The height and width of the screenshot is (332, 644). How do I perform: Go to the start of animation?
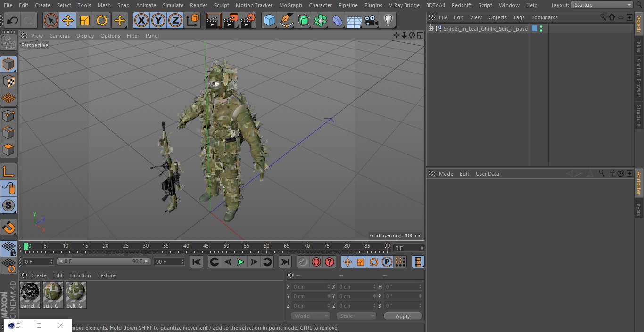pyautogui.click(x=197, y=262)
